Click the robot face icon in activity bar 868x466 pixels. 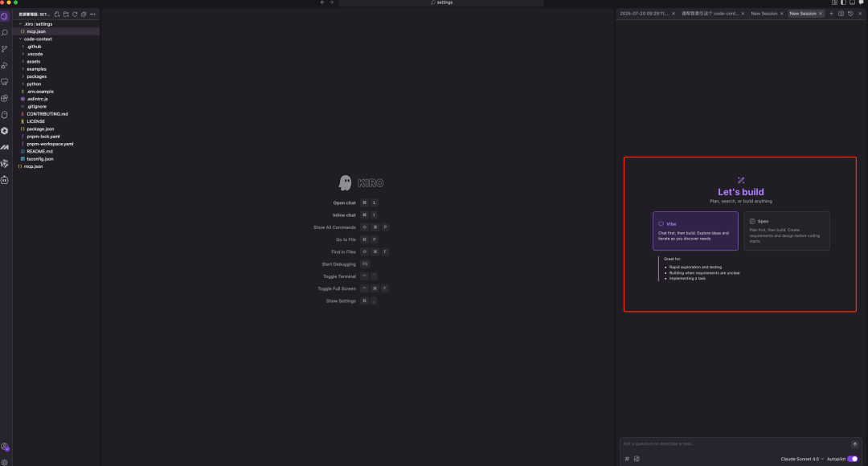(5, 180)
